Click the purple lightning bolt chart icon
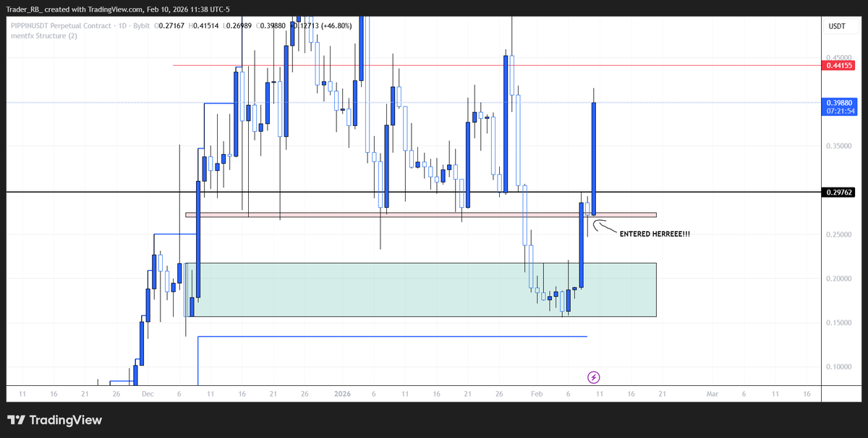Viewport: 868px width, 438px height. point(594,376)
